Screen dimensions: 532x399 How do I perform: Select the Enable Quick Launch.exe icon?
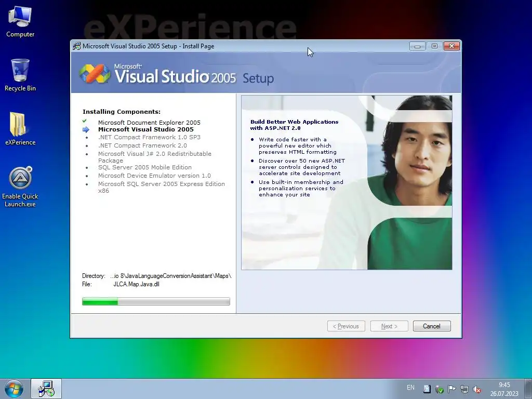20,187
